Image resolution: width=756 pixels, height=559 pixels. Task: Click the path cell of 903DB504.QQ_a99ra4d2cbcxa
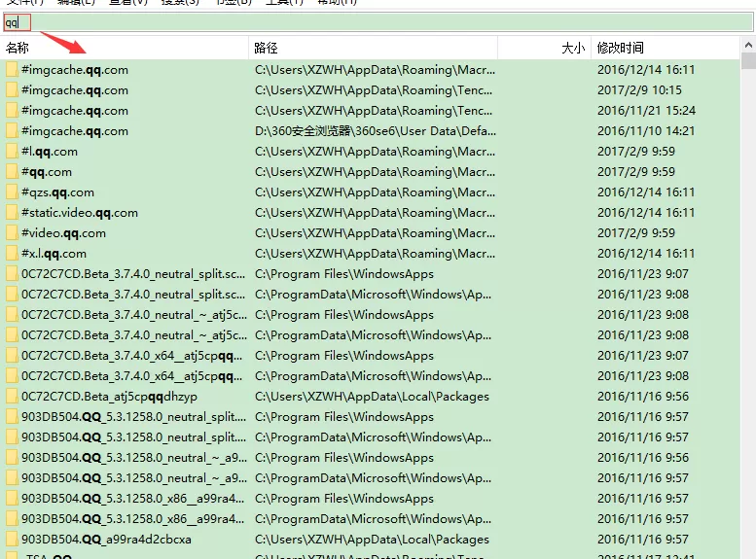coord(372,540)
